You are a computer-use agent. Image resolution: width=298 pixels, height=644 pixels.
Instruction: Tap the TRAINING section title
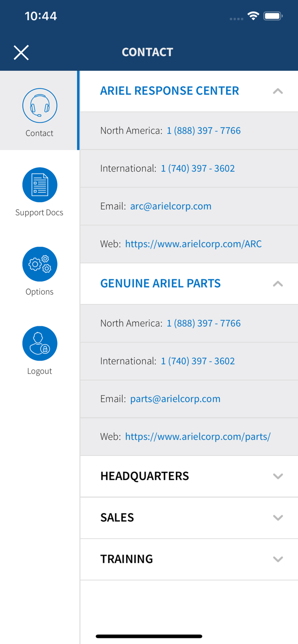click(126, 559)
